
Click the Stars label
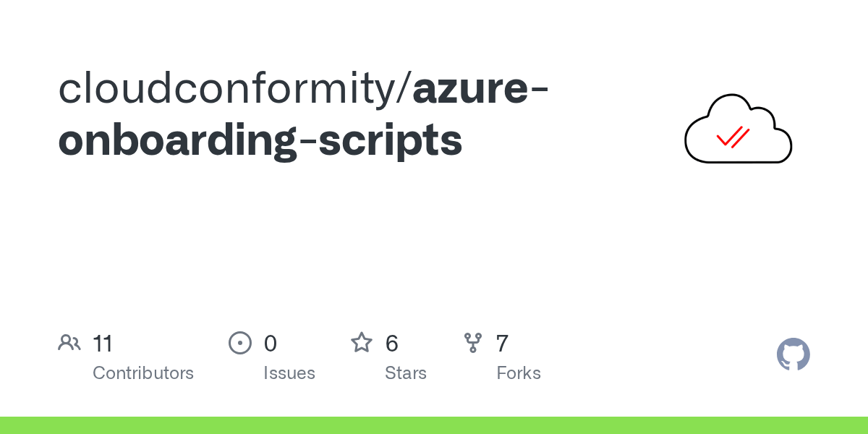pyautogui.click(x=406, y=373)
